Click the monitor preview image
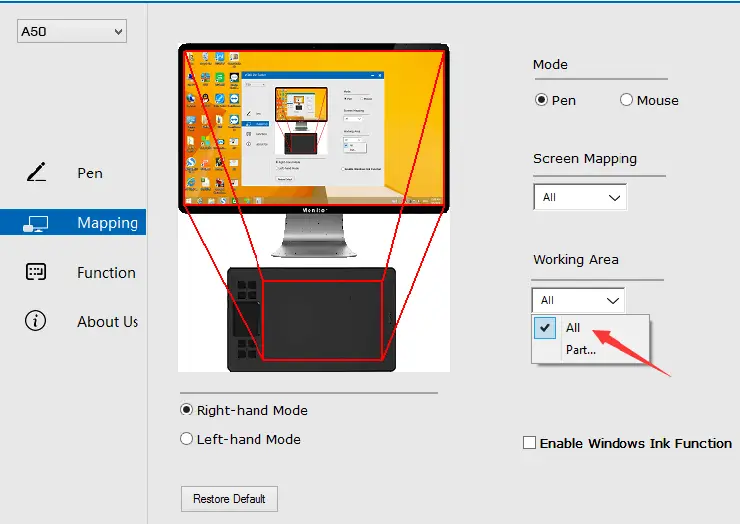 pos(314,127)
